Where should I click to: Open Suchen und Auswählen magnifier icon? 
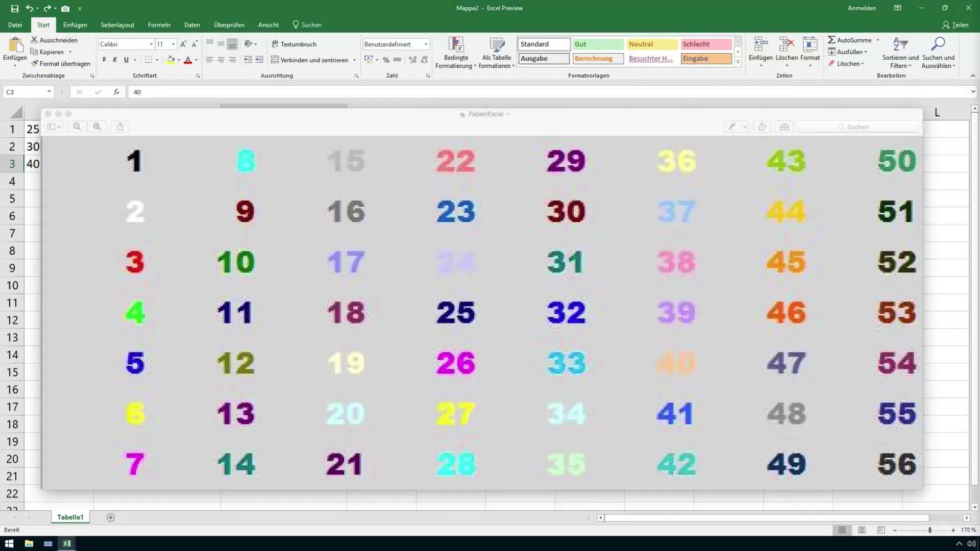tap(938, 44)
